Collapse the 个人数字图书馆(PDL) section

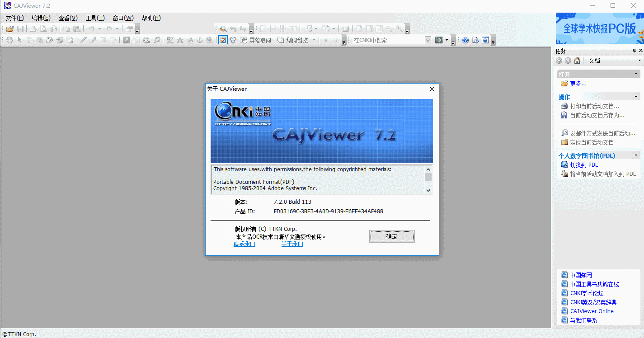click(636, 155)
